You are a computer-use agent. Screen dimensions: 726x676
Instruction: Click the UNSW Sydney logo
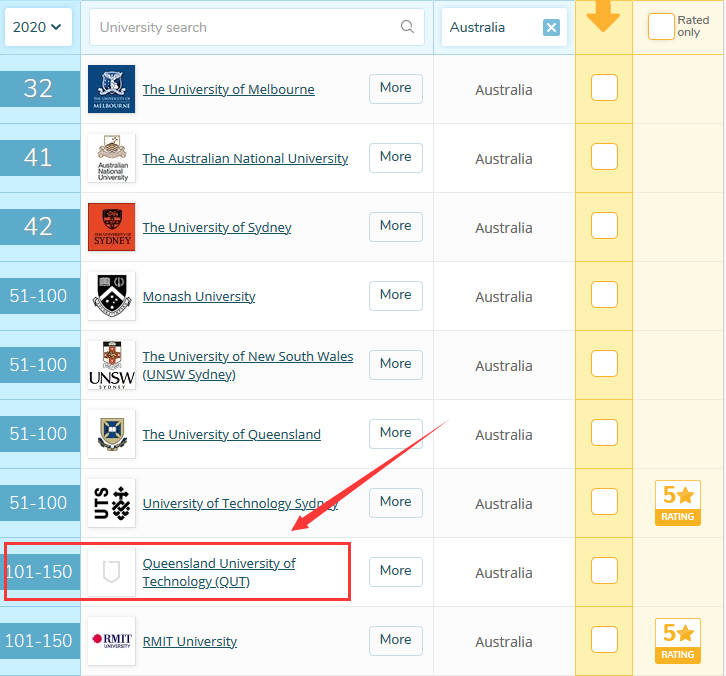[x=111, y=365]
